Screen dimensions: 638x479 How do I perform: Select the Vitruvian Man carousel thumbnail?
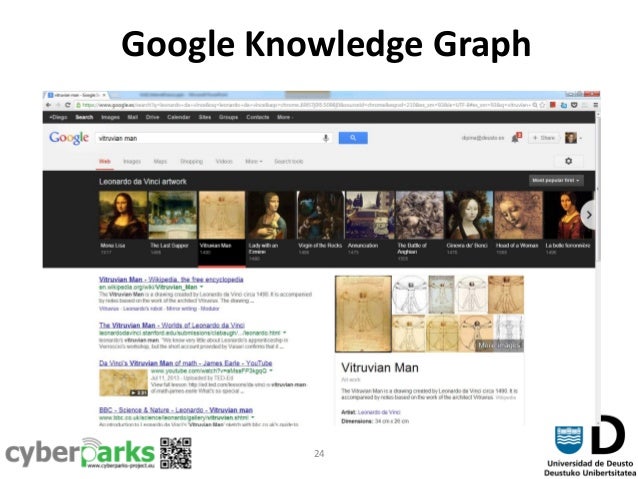tap(222, 215)
